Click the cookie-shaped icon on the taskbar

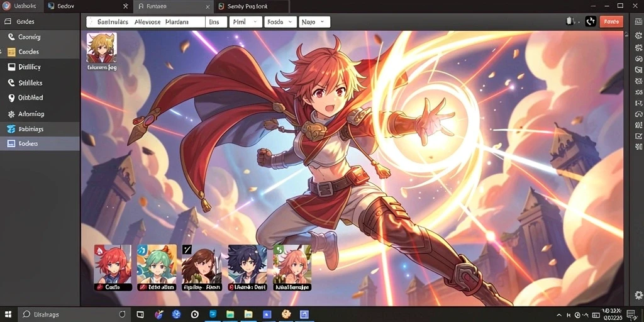(286, 314)
